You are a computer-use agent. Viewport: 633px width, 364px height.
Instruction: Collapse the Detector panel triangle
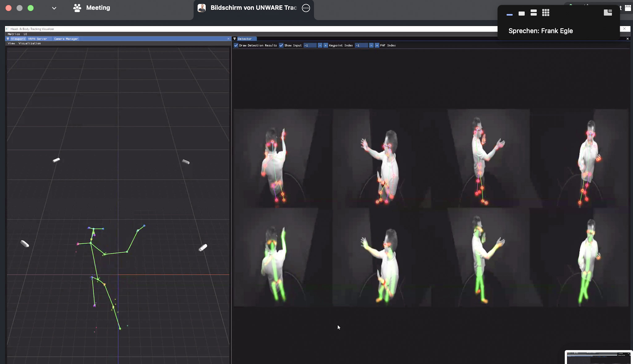235,39
